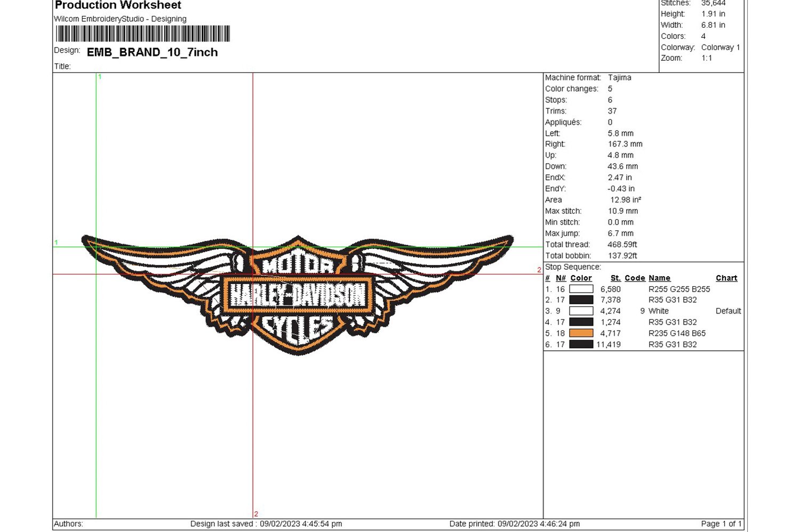
Task: Select the black swatch in stop sequence row 2
Action: pos(581,300)
